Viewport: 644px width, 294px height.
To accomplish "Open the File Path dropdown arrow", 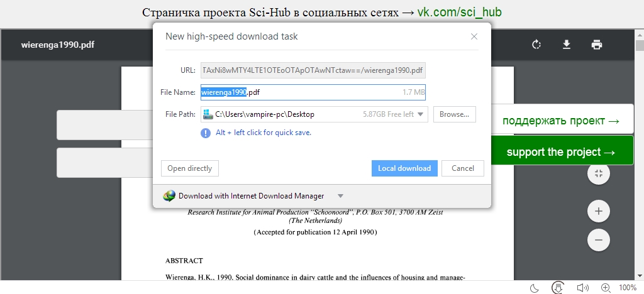I will (x=420, y=114).
